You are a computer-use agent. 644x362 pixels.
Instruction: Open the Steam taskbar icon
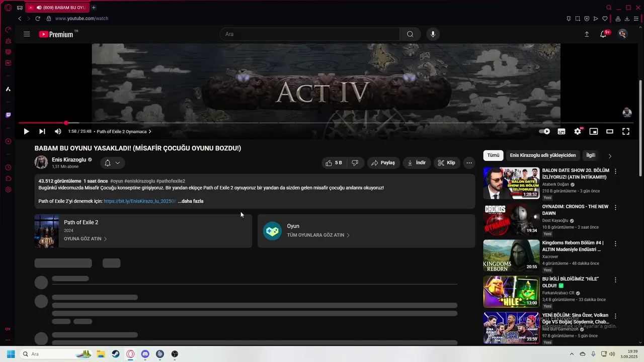coord(116,354)
